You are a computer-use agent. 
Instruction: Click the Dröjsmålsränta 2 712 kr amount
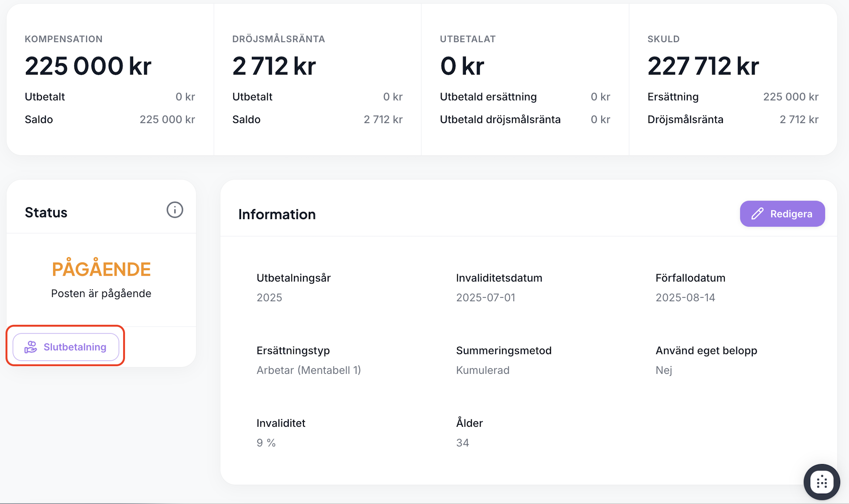(274, 66)
